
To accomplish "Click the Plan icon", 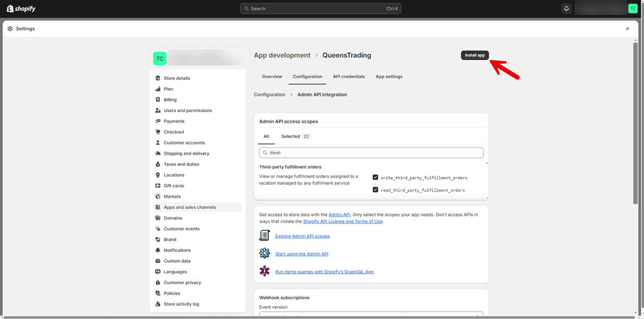I will [x=158, y=89].
